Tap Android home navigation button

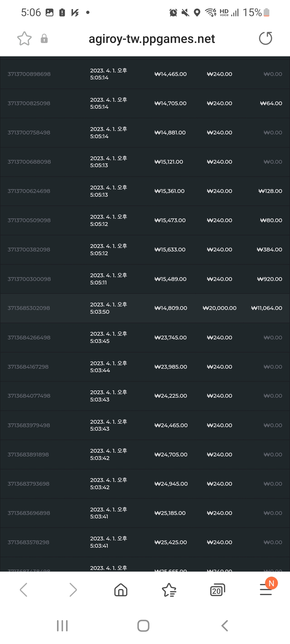click(x=143, y=626)
